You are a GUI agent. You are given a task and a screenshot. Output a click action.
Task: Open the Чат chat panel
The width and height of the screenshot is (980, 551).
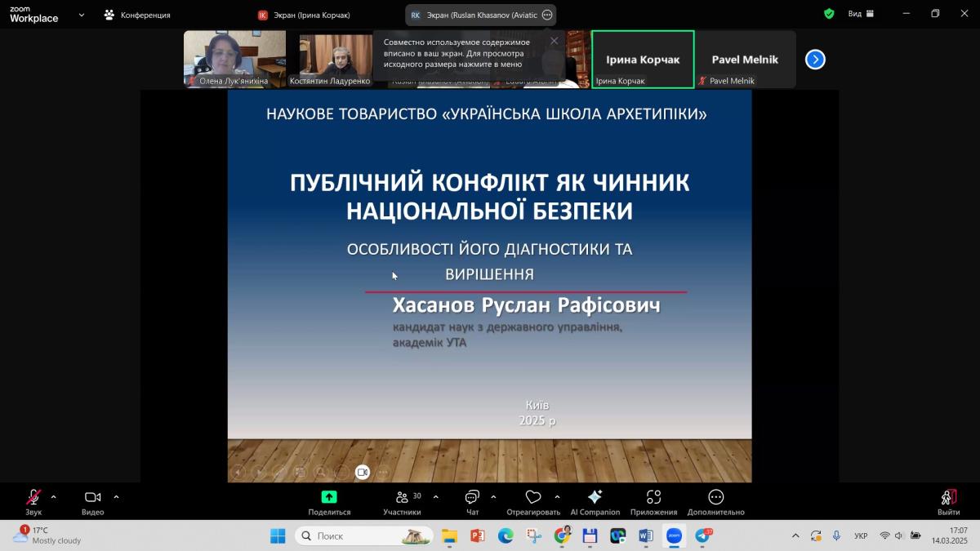coord(472,497)
